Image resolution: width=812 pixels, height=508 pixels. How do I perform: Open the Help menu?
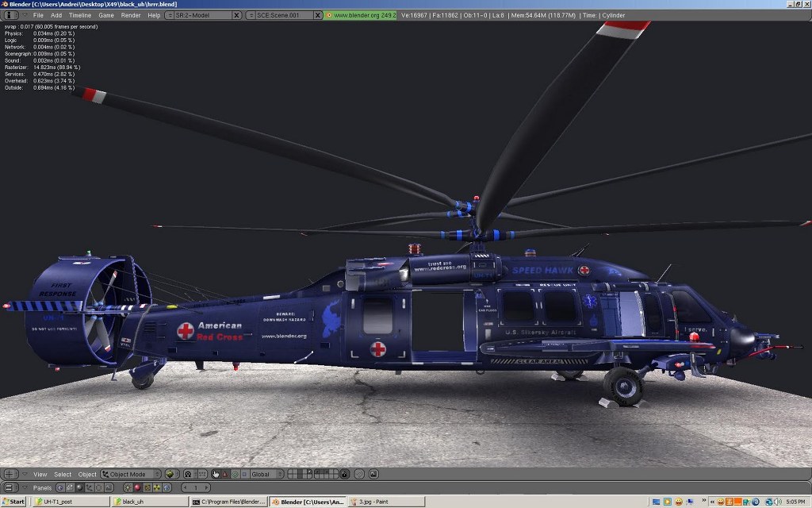click(x=154, y=15)
